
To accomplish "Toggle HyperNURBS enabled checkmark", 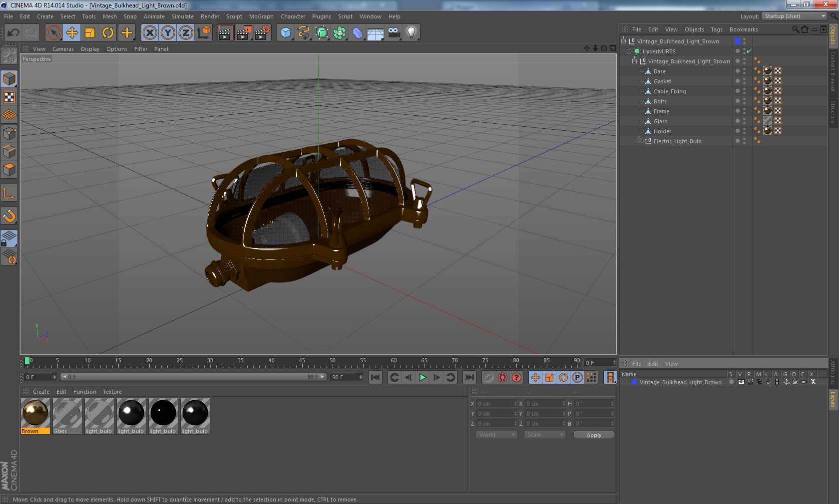I will click(749, 51).
